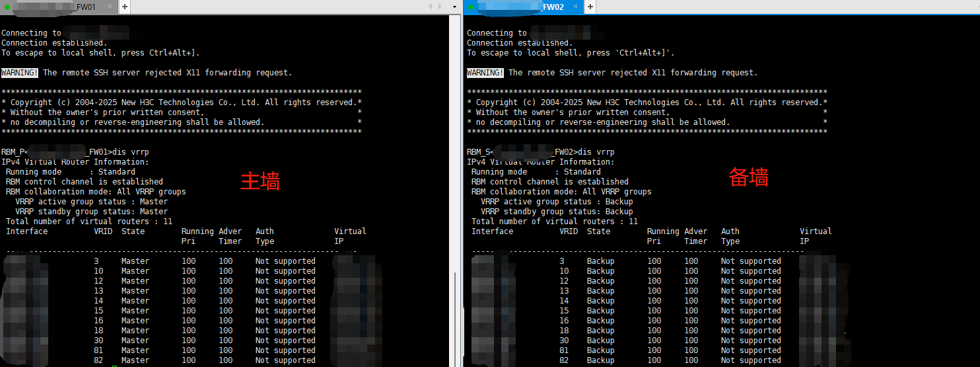Click Backup state of VRID 3 row

pyautogui.click(x=600, y=261)
